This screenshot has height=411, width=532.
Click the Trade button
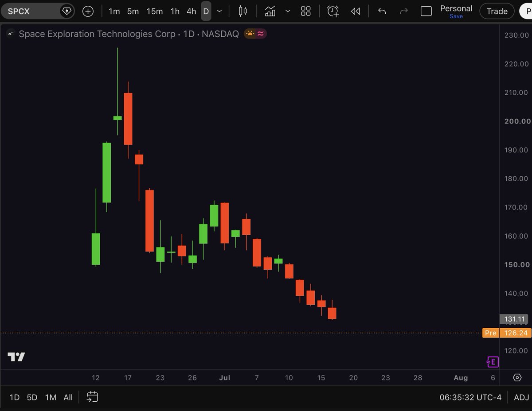[497, 11]
